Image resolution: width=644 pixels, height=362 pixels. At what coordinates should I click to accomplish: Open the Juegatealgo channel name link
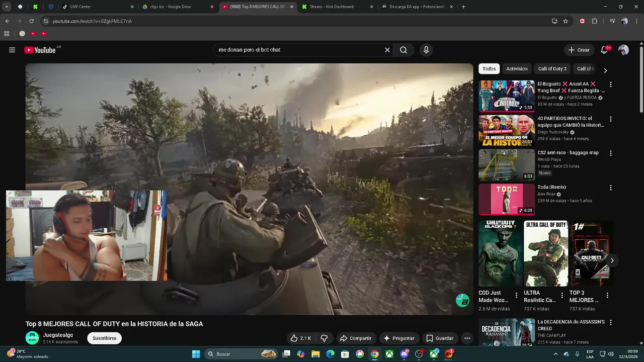click(58, 335)
